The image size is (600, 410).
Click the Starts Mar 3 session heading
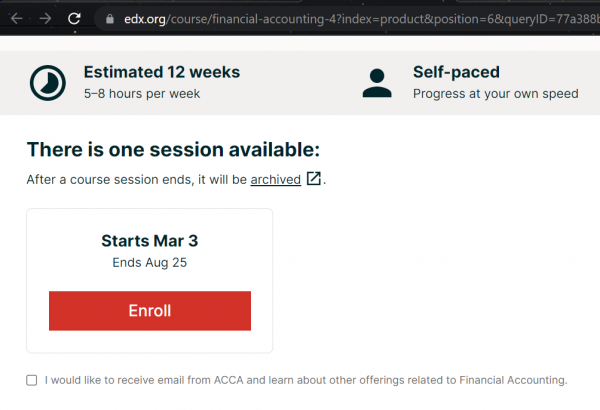(x=150, y=241)
